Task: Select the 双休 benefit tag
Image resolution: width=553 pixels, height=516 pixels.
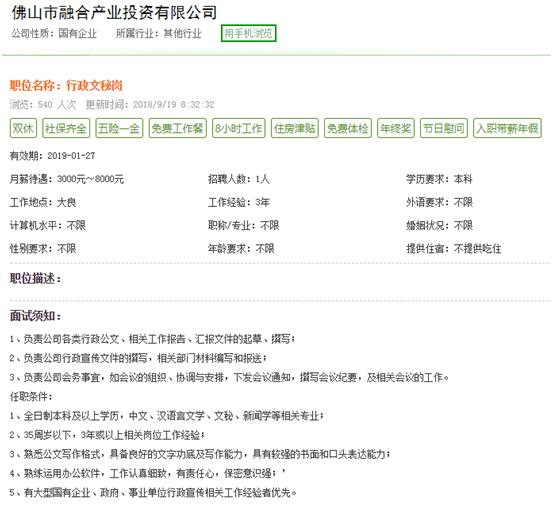Action: coord(23,128)
